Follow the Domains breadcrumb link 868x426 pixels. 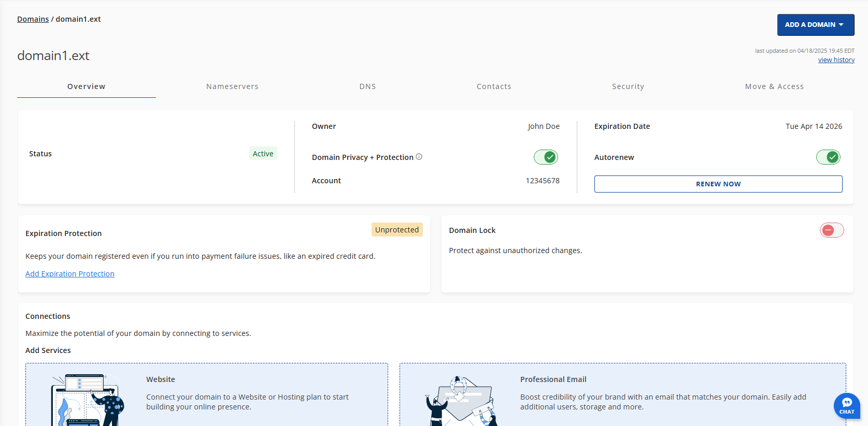(x=33, y=19)
